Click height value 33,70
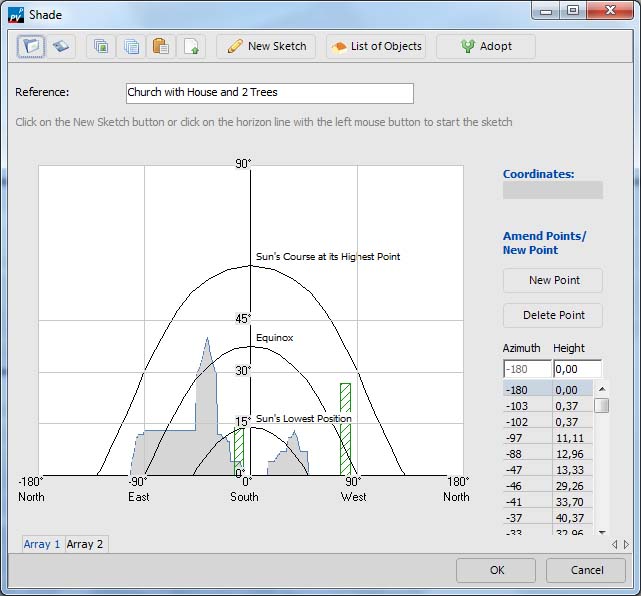Screen dimensions: 641x596 tap(570, 502)
